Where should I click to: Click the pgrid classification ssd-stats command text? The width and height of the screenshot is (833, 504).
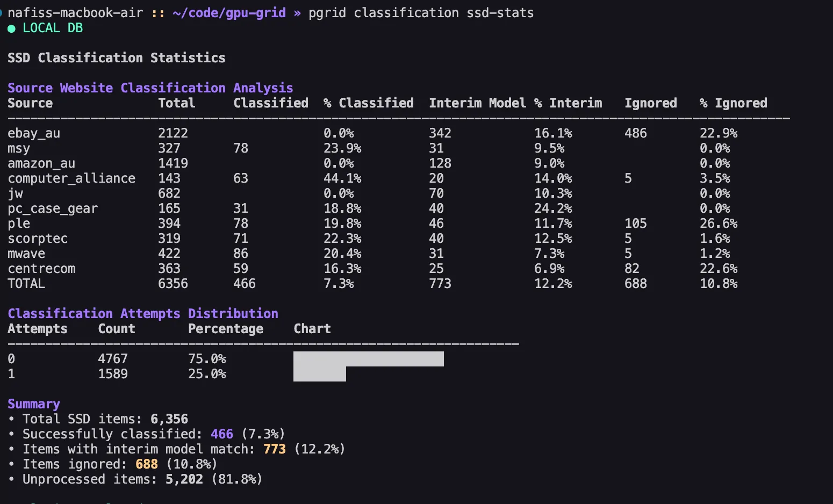tap(420, 12)
